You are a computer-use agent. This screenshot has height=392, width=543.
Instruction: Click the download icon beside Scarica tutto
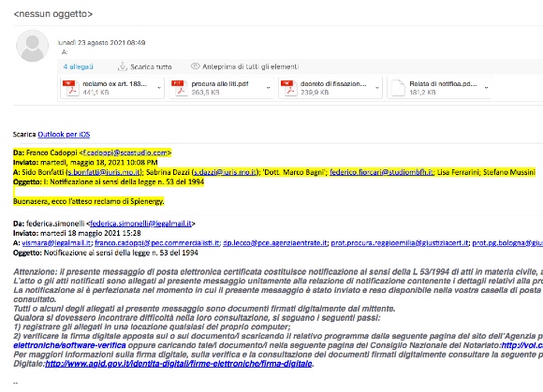[x=123, y=66]
